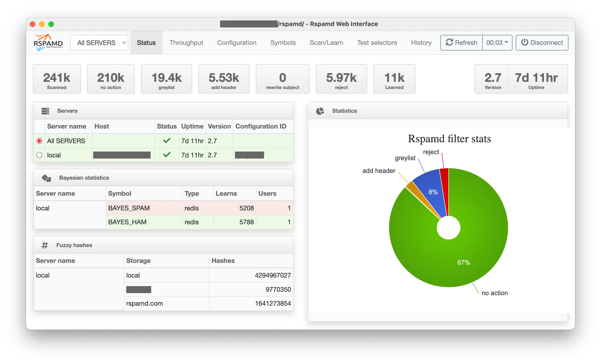Image resolution: width=601 pixels, height=364 pixels.
Task: Click the Servers panel stack icon
Action: pos(45,111)
